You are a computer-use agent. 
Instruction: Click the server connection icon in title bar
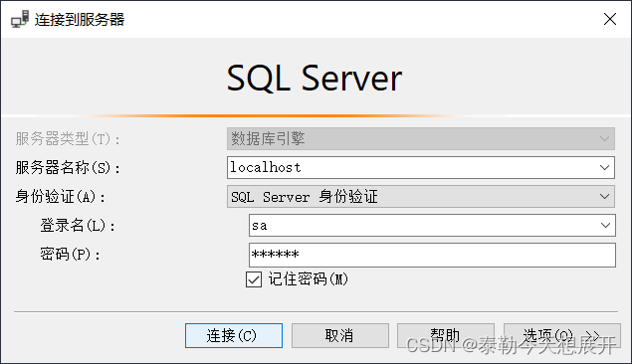(x=20, y=19)
